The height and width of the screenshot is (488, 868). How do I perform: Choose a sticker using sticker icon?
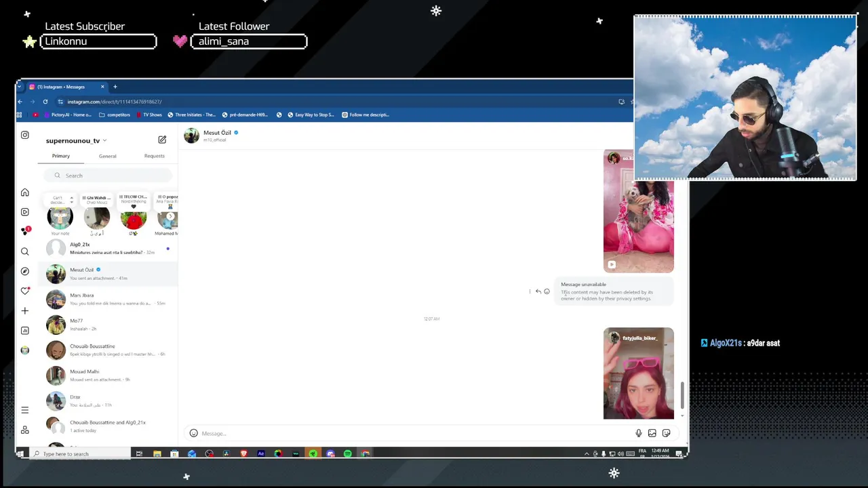(x=666, y=433)
